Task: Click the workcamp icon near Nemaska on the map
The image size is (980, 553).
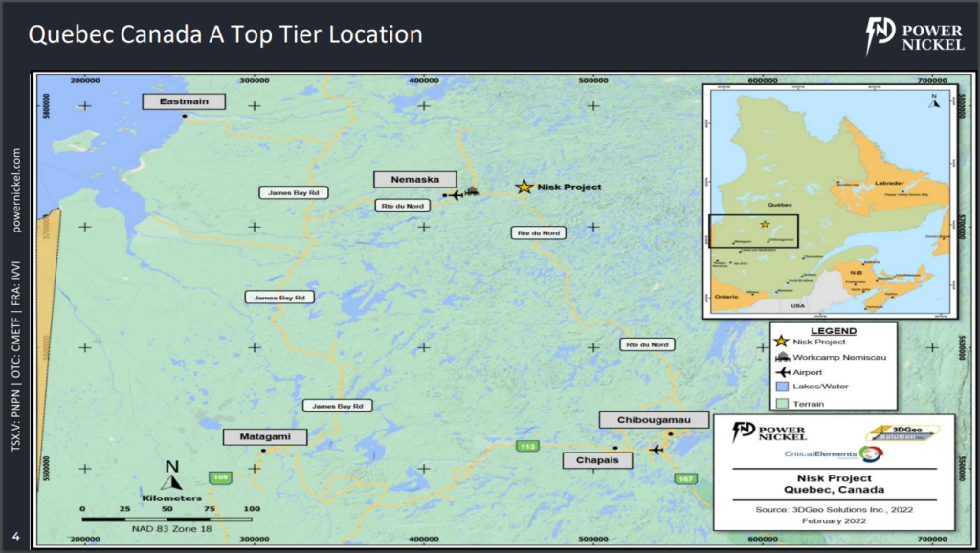Action: point(473,190)
